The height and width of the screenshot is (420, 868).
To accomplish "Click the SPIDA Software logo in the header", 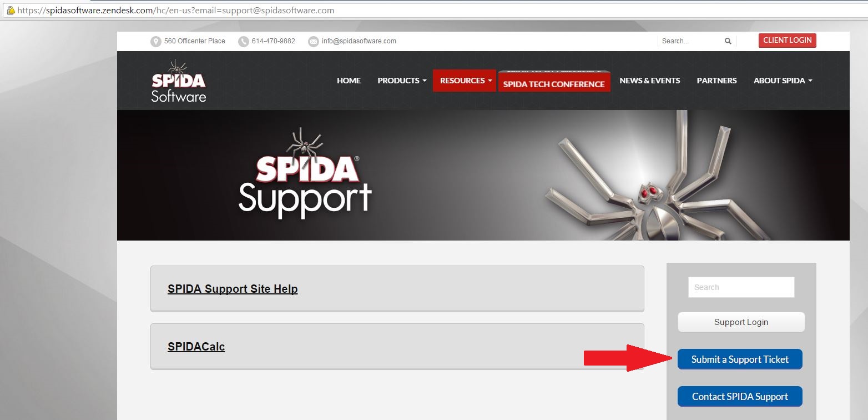I will [179, 81].
